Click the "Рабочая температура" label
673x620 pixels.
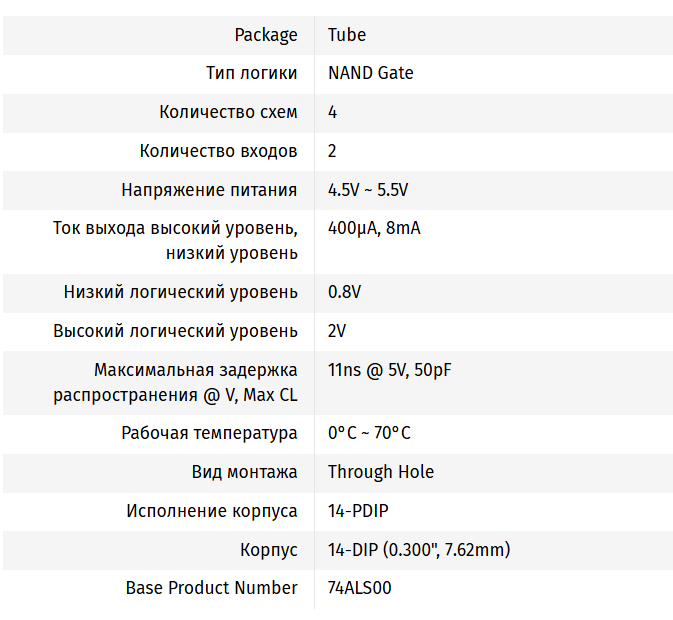(209, 433)
